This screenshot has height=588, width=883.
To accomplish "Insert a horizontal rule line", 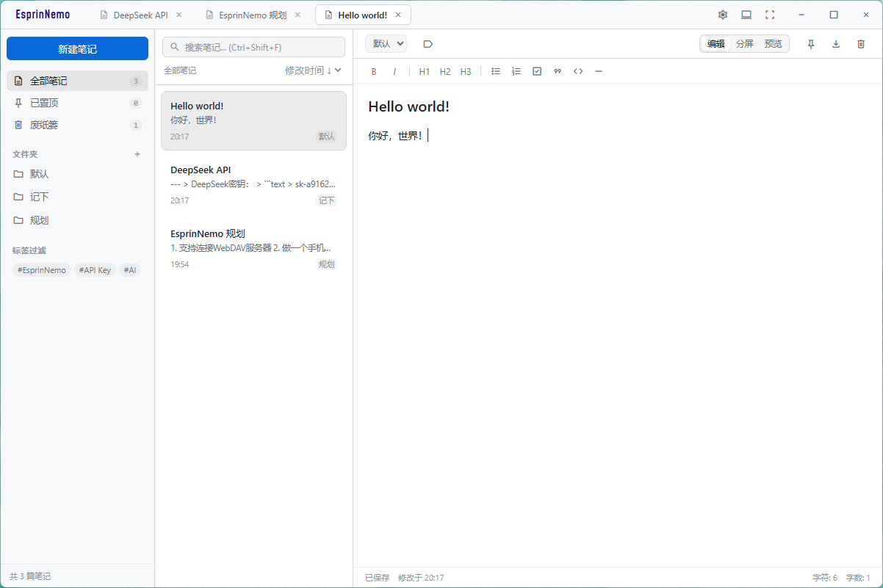I will coord(599,71).
